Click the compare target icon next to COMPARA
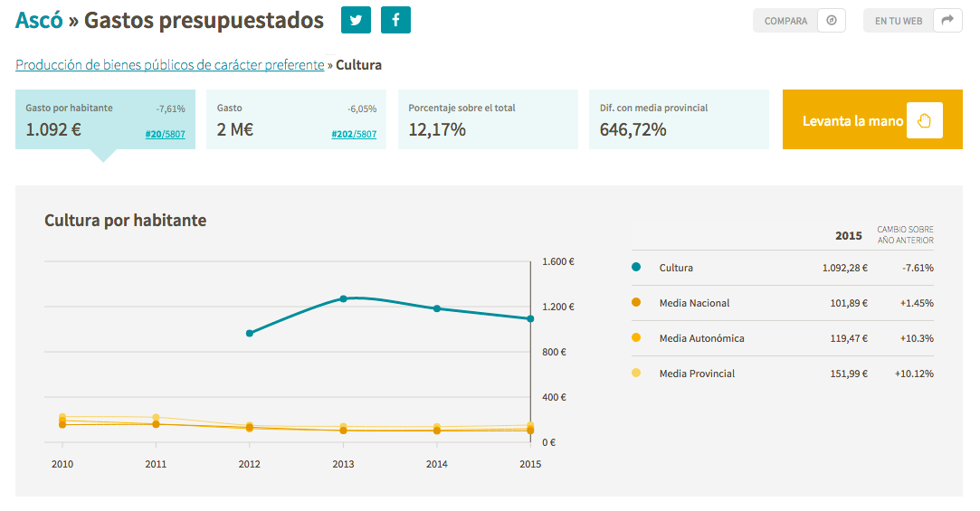The height and width of the screenshot is (511, 980). 832,21
